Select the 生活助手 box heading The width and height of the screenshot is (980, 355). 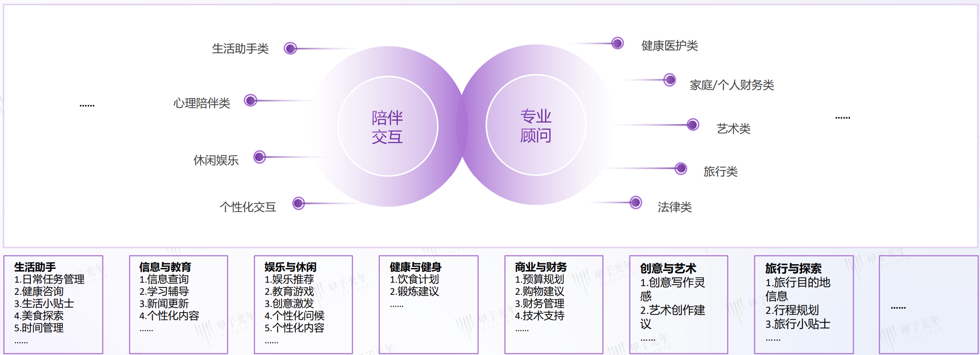click(35, 267)
